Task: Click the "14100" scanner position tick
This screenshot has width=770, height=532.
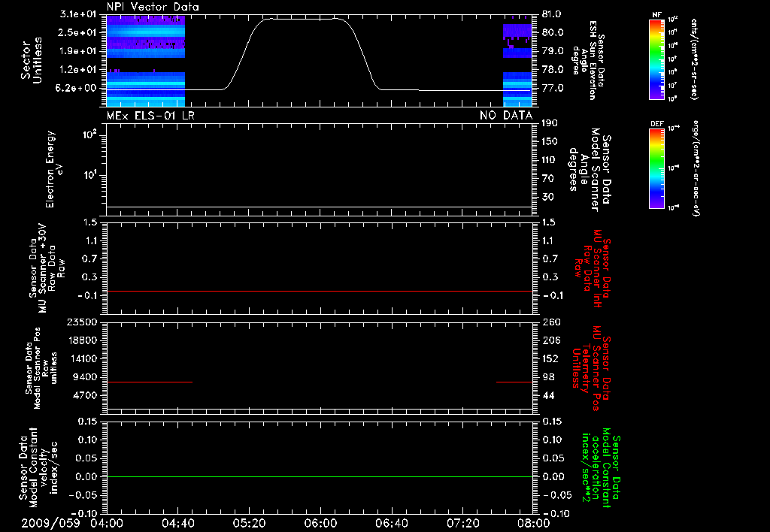Action: [x=82, y=358]
